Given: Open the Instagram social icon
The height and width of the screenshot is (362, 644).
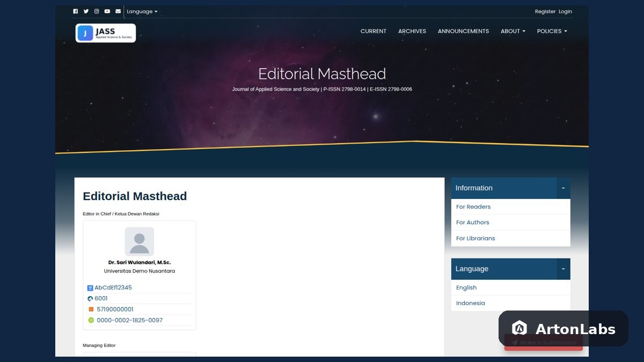Looking at the screenshot, I should (x=97, y=11).
